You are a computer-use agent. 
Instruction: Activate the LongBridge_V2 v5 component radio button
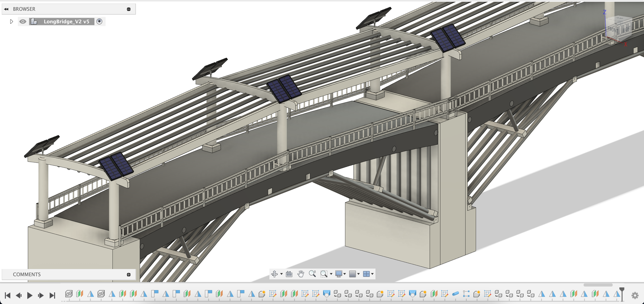click(x=100, y=22)
